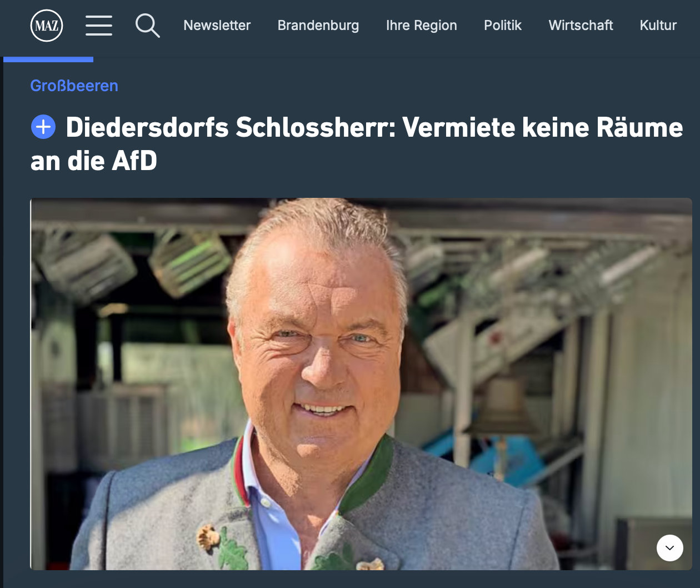Select Ihre Region in the navigation bar

click(421, 26)
